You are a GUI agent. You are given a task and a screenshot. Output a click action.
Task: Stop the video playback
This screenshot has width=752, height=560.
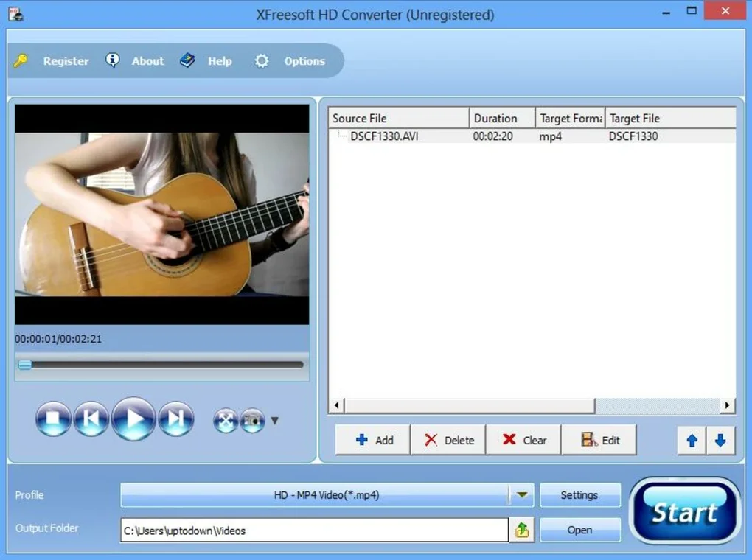click(x=53, y=418)
